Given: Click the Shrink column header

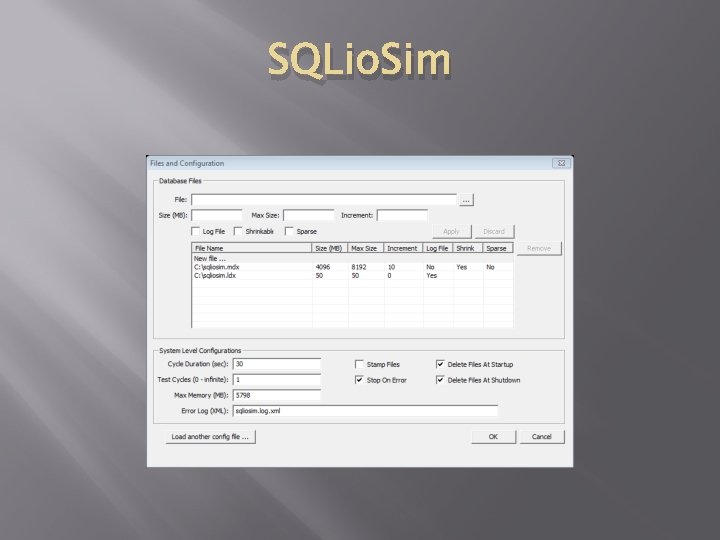Looking at the screenshot, I should 467,248.
